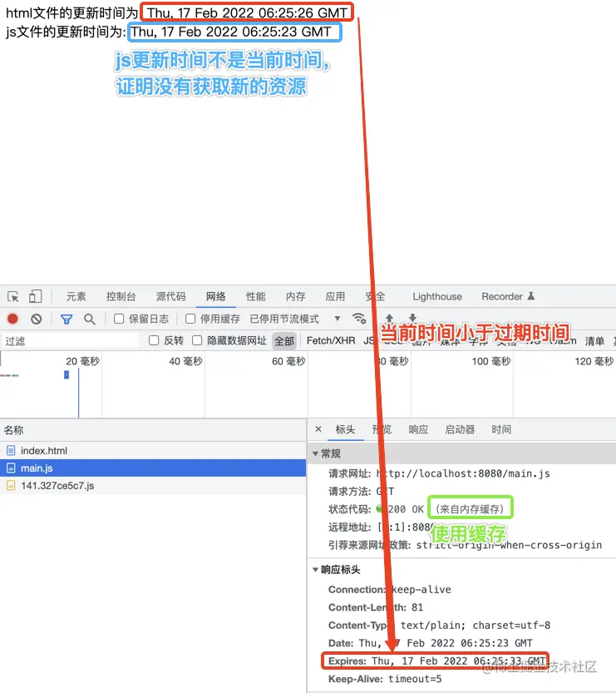616x693 pixels.
Task: Click the 引荐来源网址政策 value text
Action: (509, 545)
